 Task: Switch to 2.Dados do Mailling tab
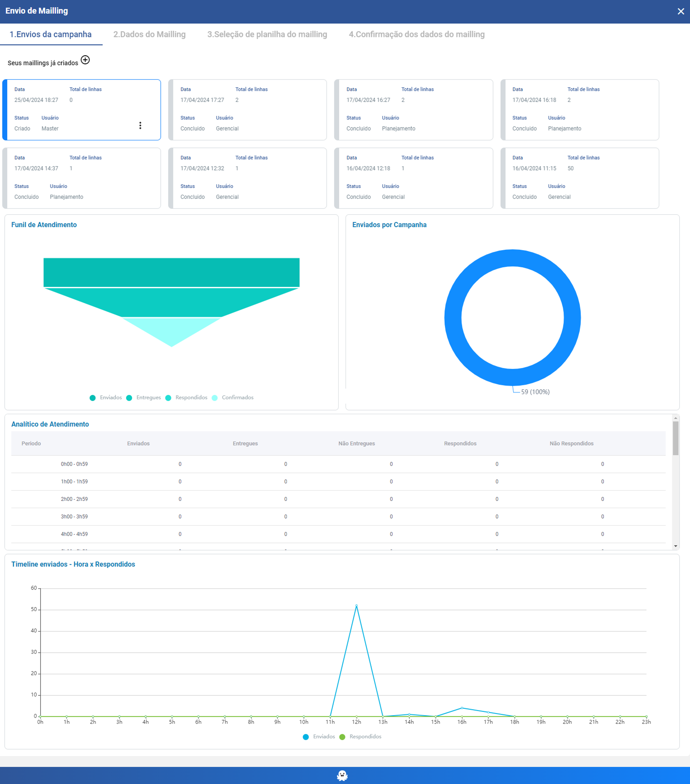point(149,34)
